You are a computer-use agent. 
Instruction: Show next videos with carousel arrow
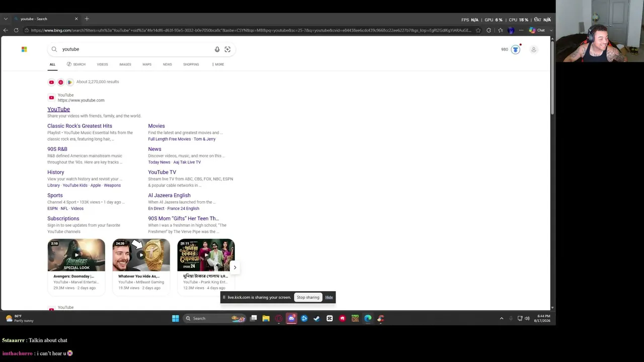pyautogui.click(x=234, y=267)
